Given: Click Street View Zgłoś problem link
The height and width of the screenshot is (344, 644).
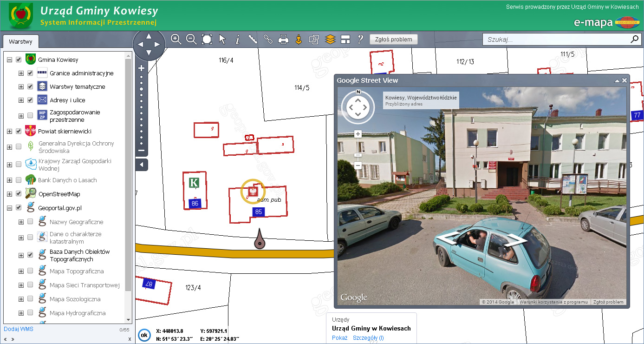Looking at the screenshot, I should [609, 302].
